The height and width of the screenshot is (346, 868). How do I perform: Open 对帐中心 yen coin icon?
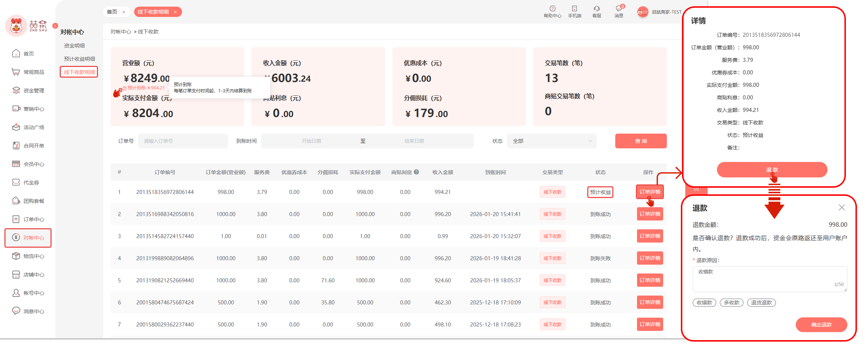(x=16, y=237)
